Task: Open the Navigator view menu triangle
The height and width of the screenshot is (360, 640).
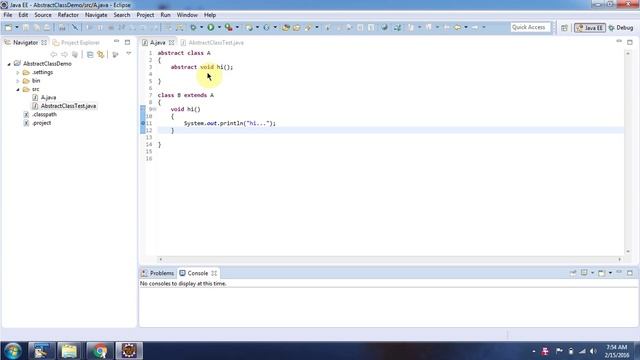Action: [x=129, y=54]
